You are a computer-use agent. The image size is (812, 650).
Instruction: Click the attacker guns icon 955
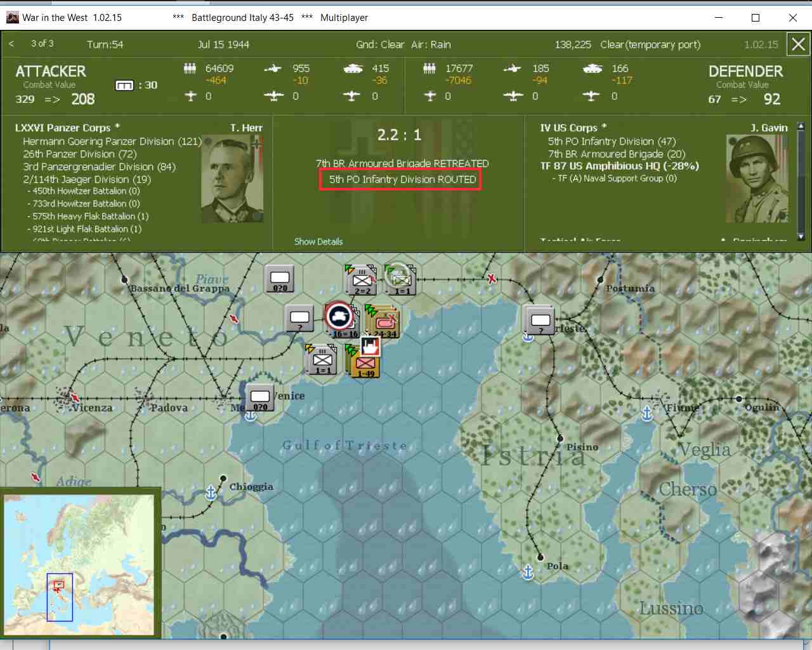[273, 69]
